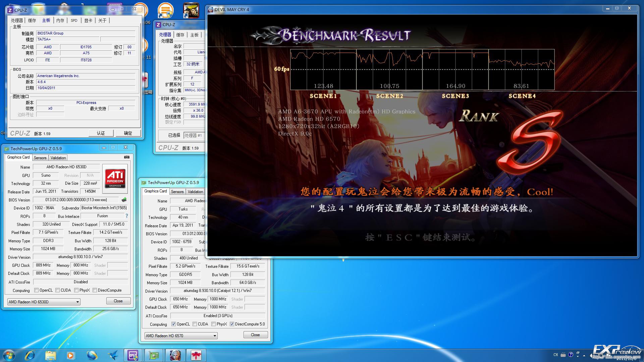Screen dimensions: 644x362
Task: Open AMD Radeon HD 6570 adapter dropdown
Action: (181, 336)
